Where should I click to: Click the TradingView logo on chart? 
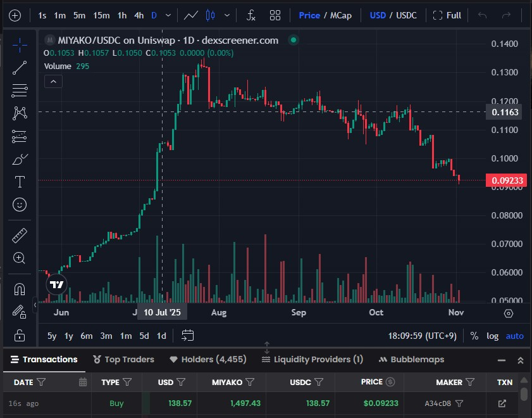click(x=57, y=284)
